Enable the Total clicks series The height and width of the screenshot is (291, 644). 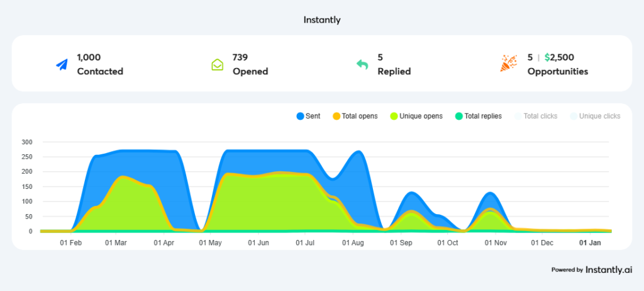click(536, 116)
